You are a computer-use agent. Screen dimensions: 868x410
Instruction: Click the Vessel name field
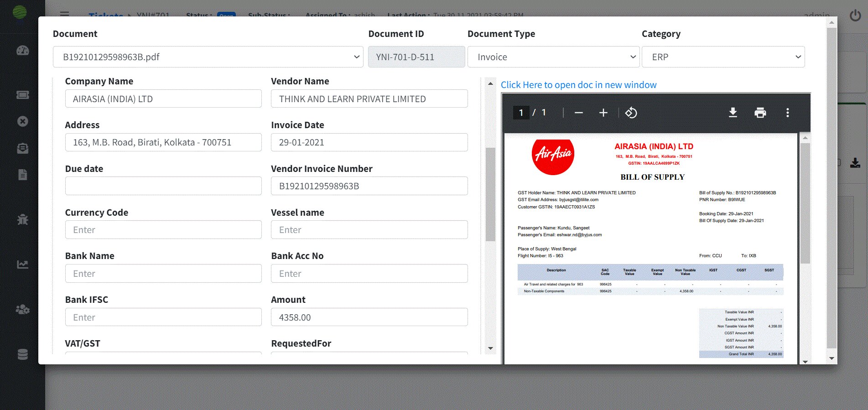(x=369, y=230)
